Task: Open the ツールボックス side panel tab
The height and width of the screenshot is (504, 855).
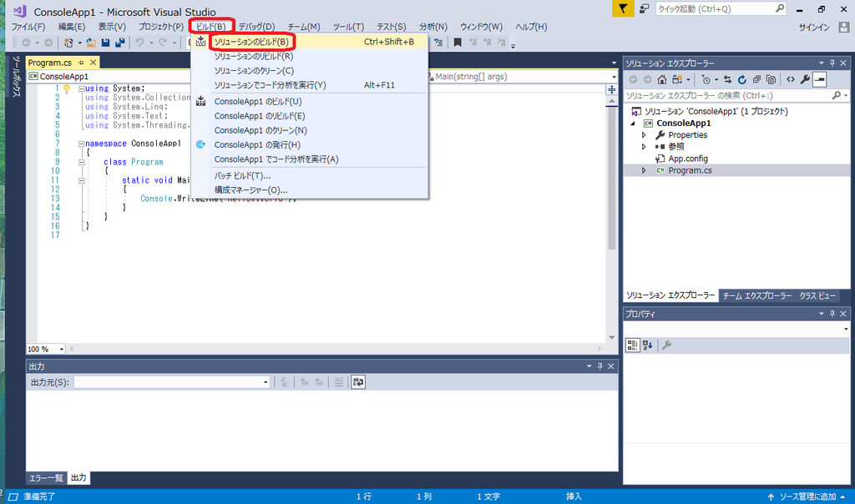Action: pyautogui.click(x=17, y=76)
